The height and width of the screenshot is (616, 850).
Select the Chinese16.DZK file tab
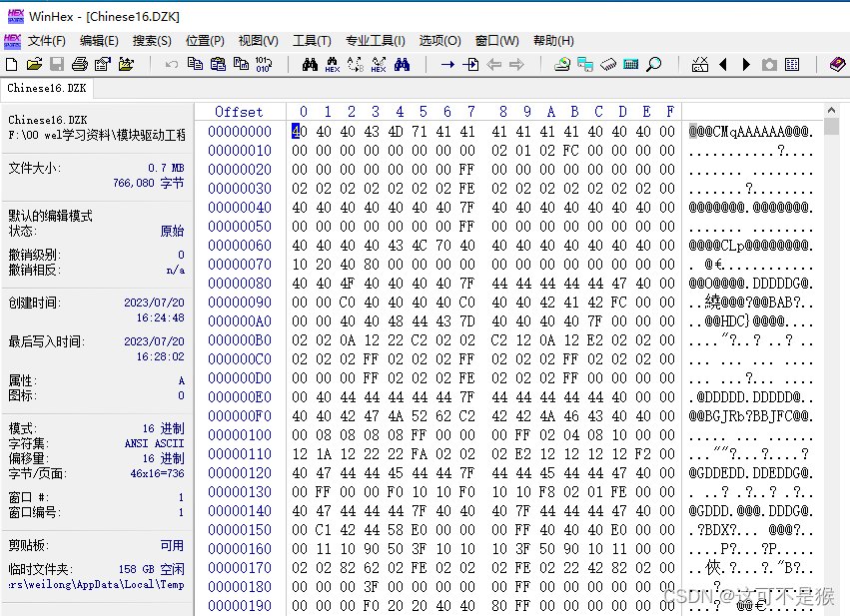pyautogui.click(x=47, y=88)
